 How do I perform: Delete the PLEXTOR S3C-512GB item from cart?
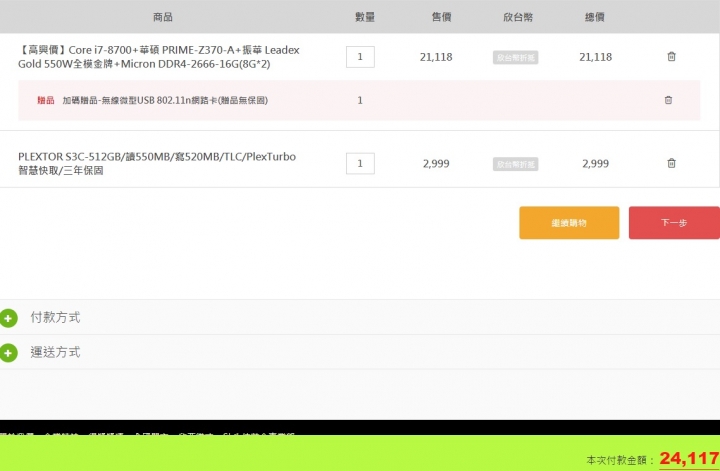click(x=671, y=163)
